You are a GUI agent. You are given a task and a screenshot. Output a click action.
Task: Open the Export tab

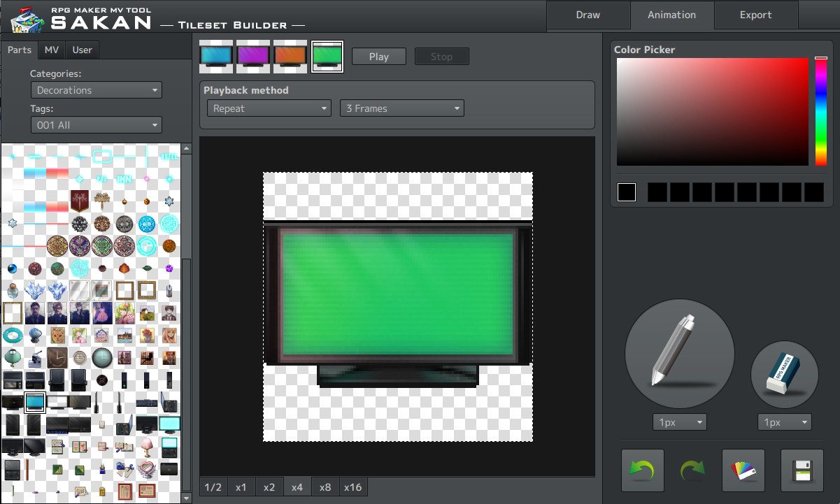pyautogui.click(x=755, y=15)
